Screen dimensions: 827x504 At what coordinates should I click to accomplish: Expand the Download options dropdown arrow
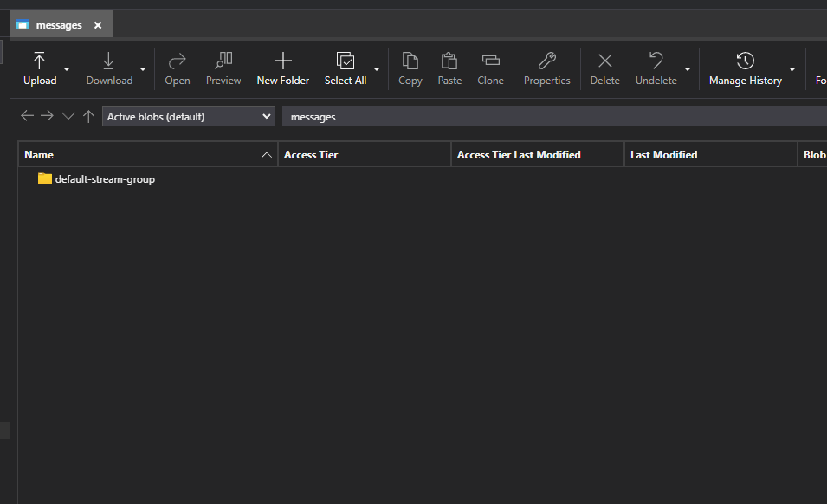point(142,69)
